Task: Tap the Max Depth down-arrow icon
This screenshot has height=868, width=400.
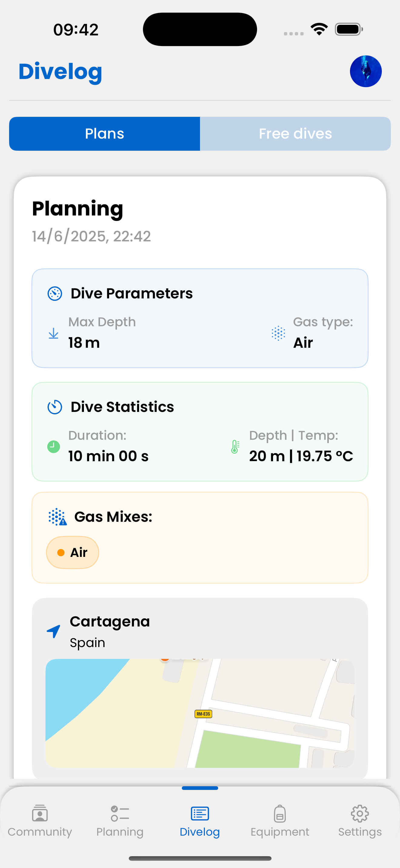Action: (x=53, y=334)
